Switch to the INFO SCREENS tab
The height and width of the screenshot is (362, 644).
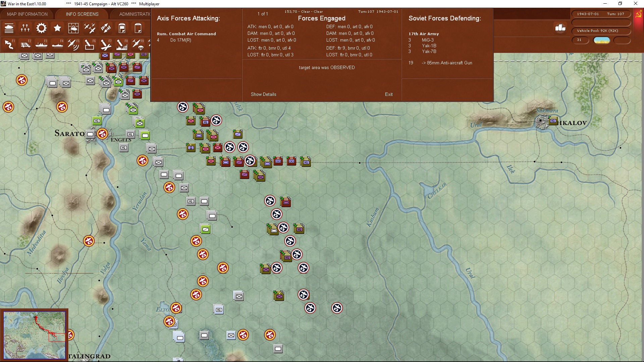(x=82, y=14)
